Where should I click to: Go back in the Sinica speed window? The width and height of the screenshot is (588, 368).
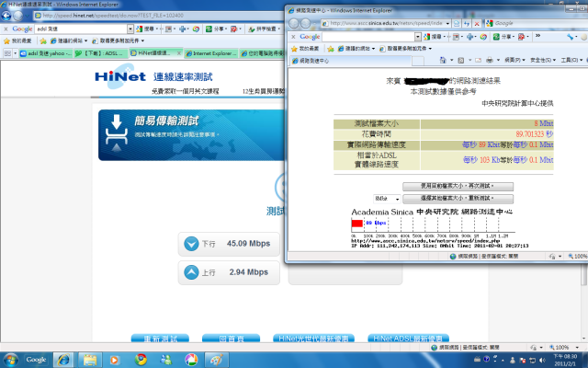[294, 23]
